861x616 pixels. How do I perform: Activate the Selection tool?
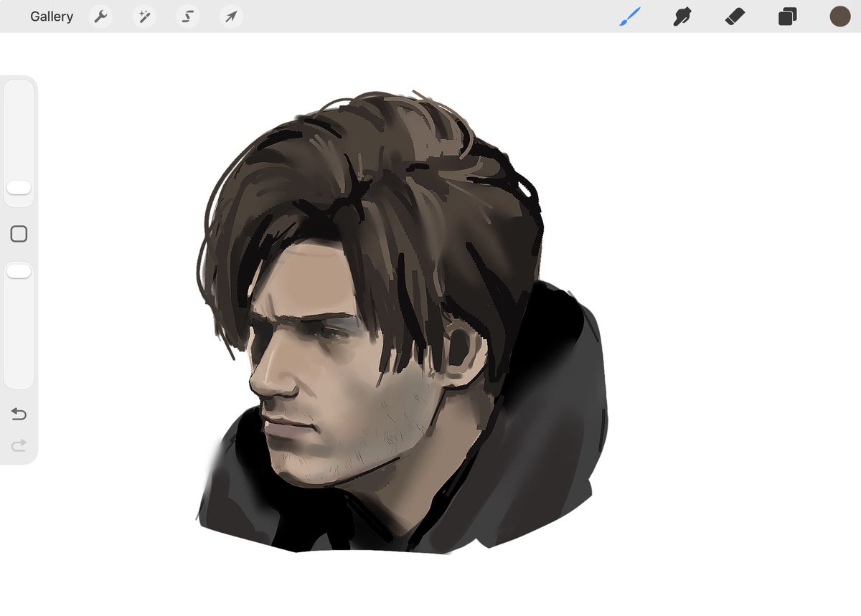(x=188, y=16)
